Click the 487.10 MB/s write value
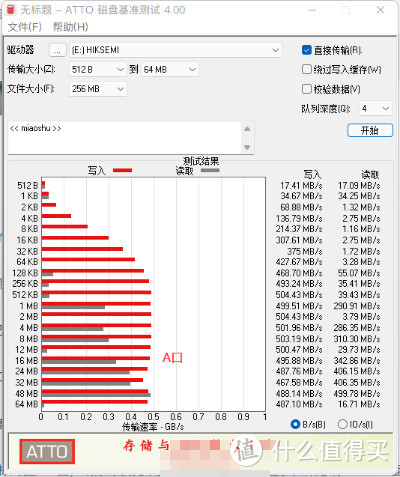The height and width of the screenshot is (477, 400). [299, 404]
